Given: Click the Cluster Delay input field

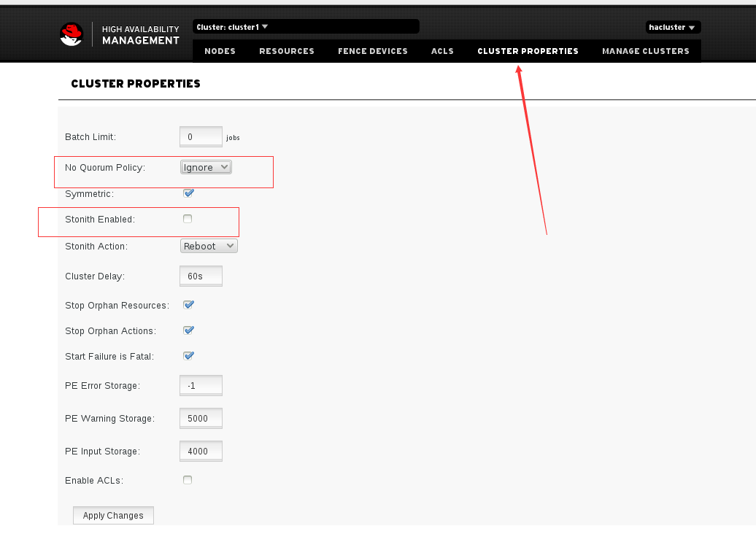Looking at the screenshot, I should pos(201,276).
